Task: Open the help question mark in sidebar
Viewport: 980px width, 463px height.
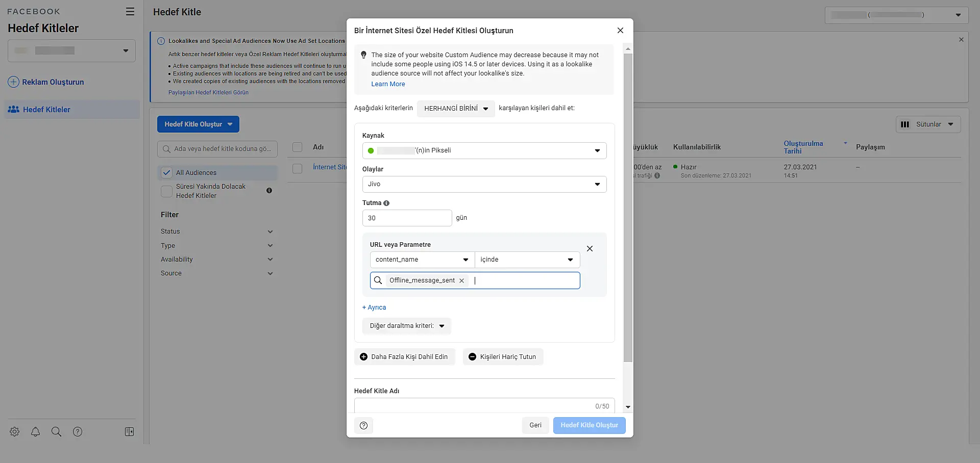Action: click(x=78, y=432)
